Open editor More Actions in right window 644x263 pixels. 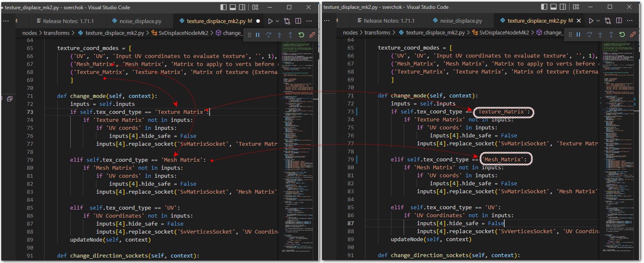pos(630,21)
